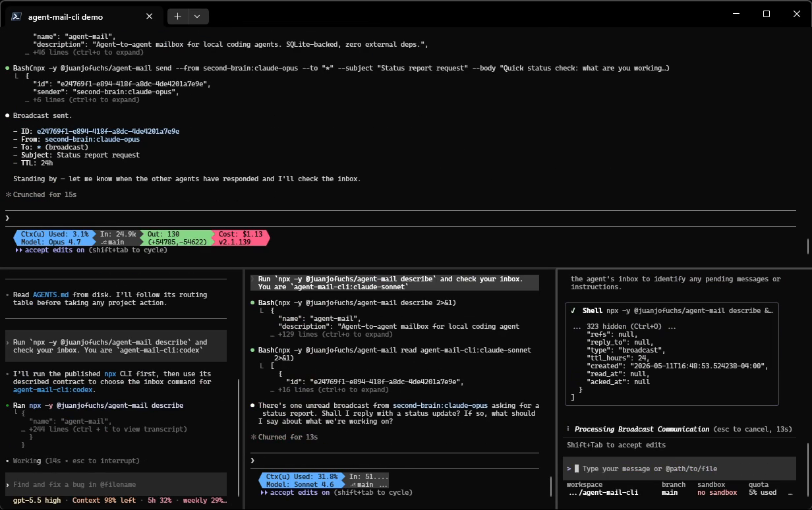Click the 'Working (14s • esc to interrupt)' status
The height and width of the screenshot is (510, 812).
(x=76, y=461)
